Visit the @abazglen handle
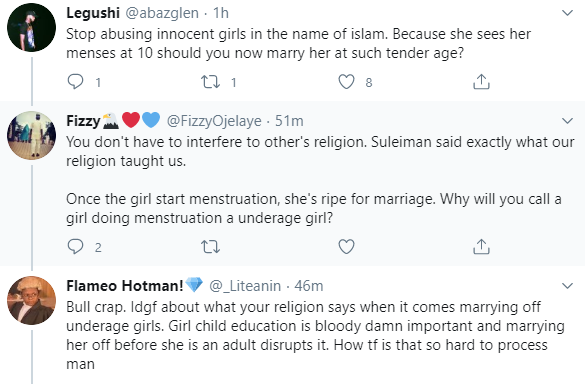This screenshot has width=585, height=384. [162, 13]
